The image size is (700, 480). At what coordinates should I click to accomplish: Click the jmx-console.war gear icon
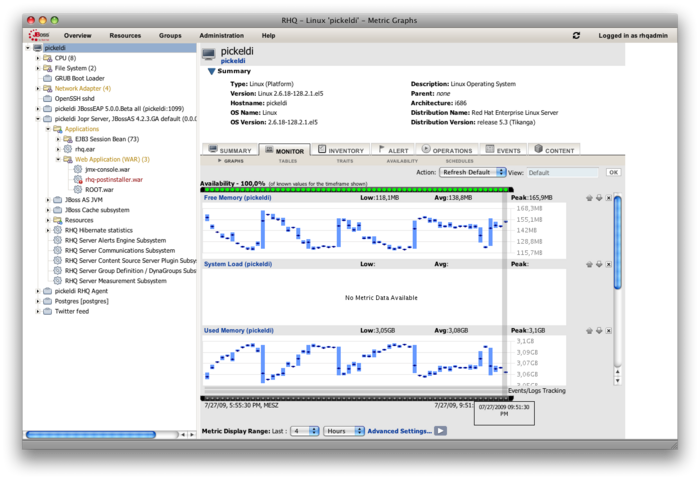pos(78,169)
